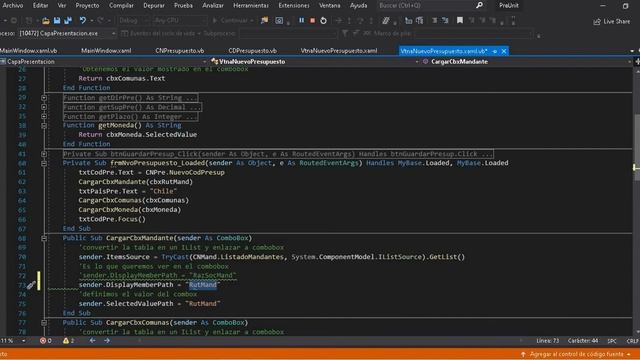This screenshot has width=640, height=360.
Task: Click the folder with arrow toolbar icon
Action: (x=264, y=20)
